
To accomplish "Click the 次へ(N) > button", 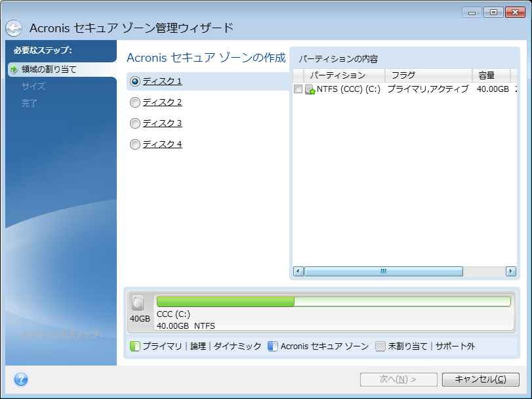I will (x=398, y=379).
